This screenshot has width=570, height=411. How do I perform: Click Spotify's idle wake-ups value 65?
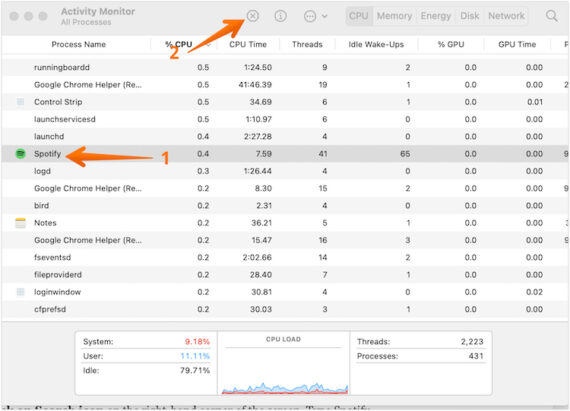pos(405,154)
